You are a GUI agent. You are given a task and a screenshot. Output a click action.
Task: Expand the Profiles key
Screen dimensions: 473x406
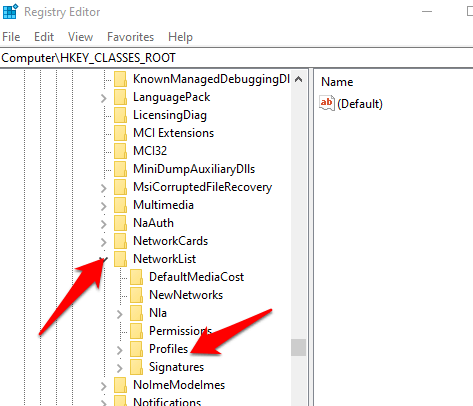pyautogui.click(x=120, y=350)
